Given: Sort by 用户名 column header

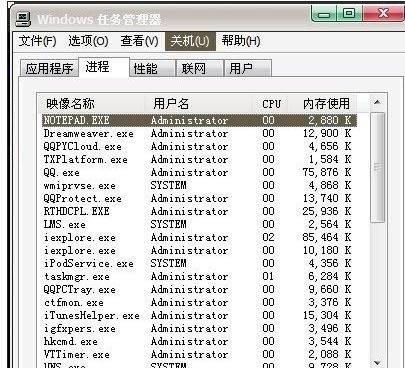Looking at the screenshot, I should click(x=198, y=104).
